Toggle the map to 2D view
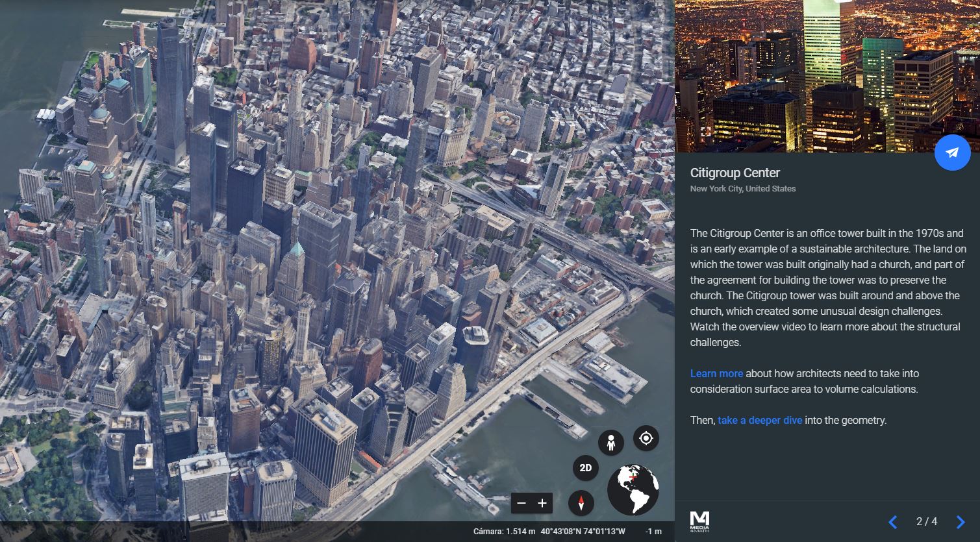980x542 pixels. pos(585,468)
